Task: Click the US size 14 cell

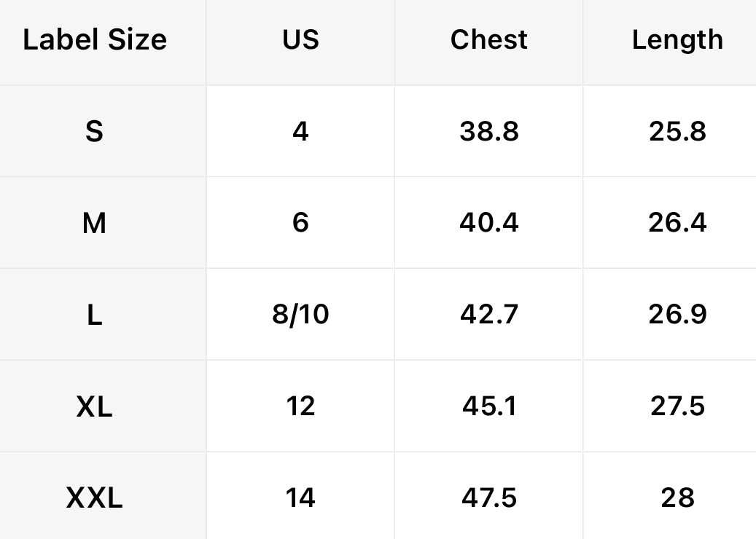Action: point(300,498)
